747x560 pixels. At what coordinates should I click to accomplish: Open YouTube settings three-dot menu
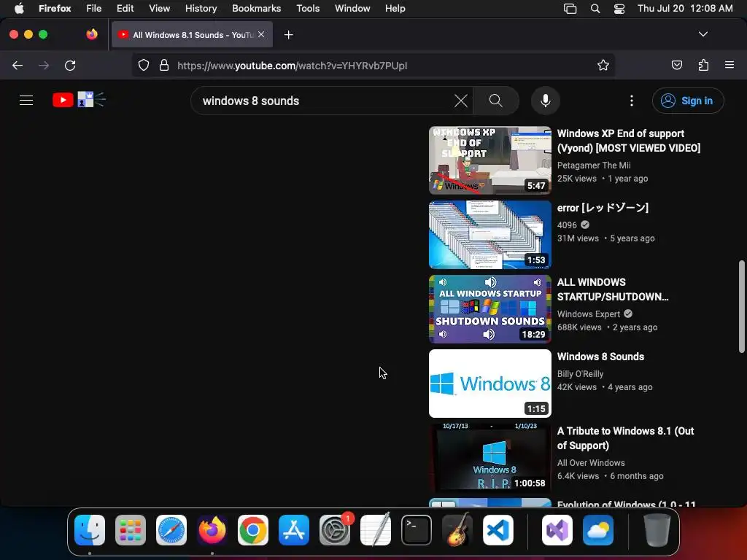click(x=632, y=101)
